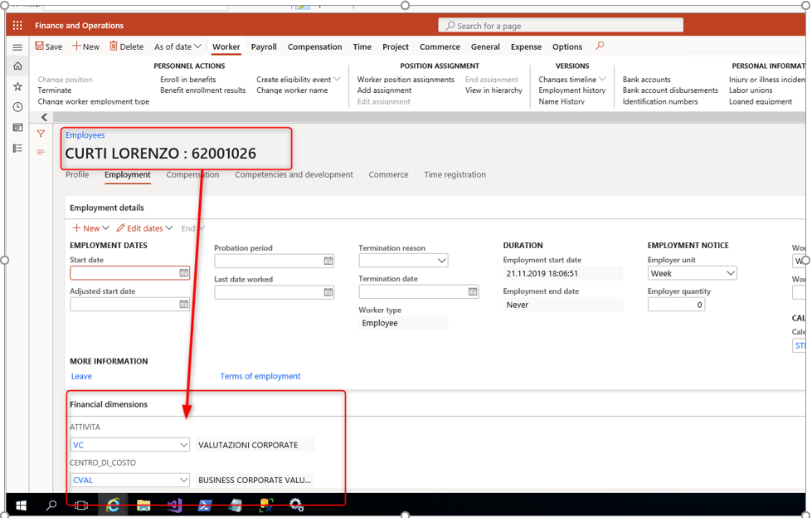
Task: Click Worker position assignments
Action: (406, 80)
